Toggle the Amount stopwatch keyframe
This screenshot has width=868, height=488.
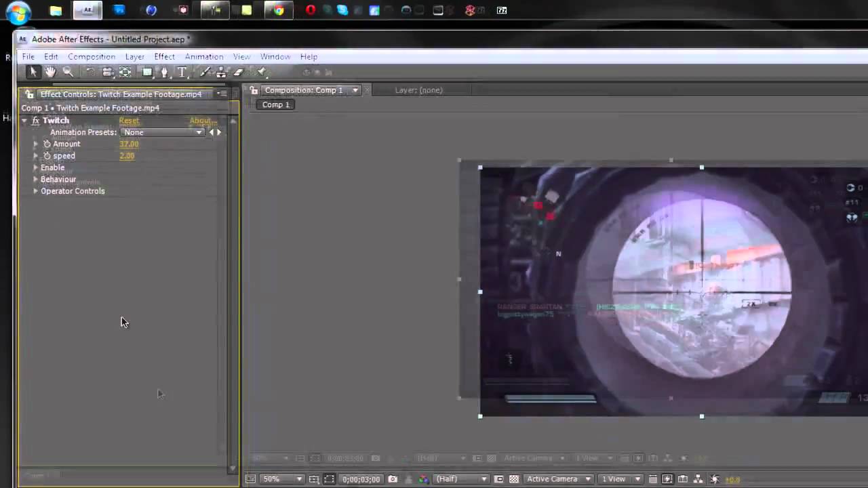point(47,144)
